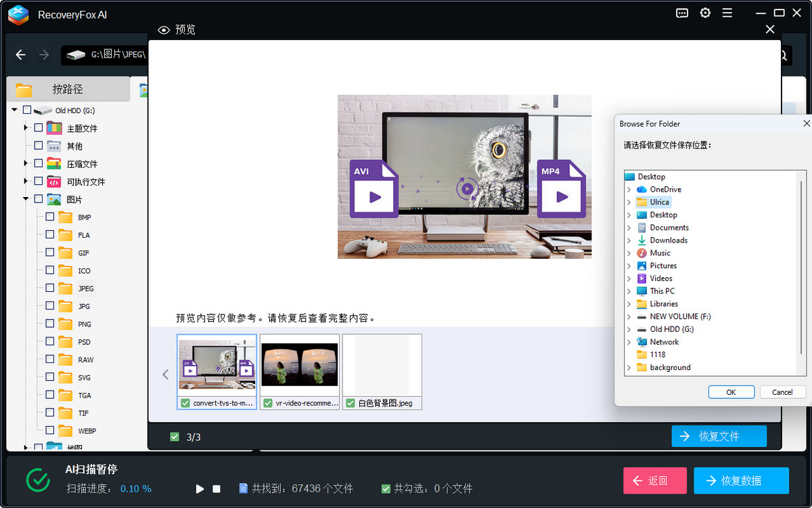Expand 压缩文件 in the sidebar tree
Image resolution: width=812 pixels, height=508 pixels.
click(x=26, y=163)
